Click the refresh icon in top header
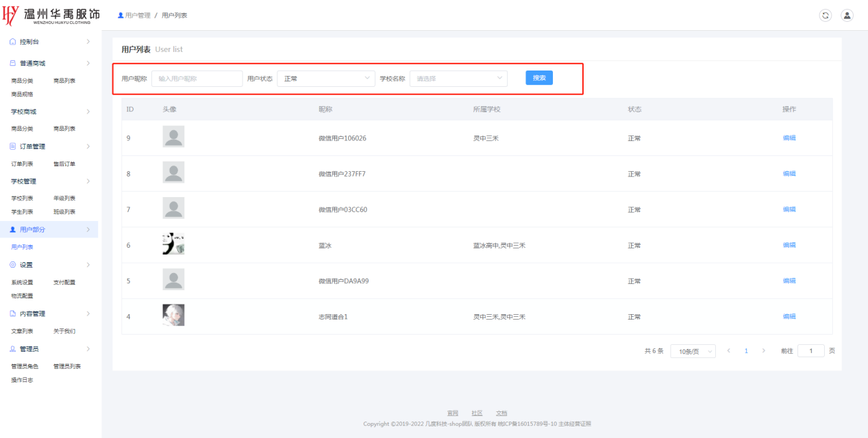Screen dimensions: 868x438 tap(826, 15)
